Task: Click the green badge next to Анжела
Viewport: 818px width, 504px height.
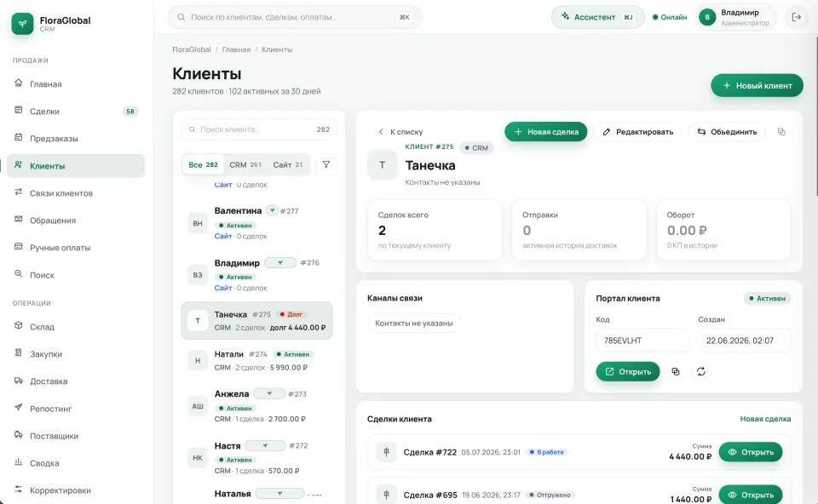Action: tap(269, 393)
